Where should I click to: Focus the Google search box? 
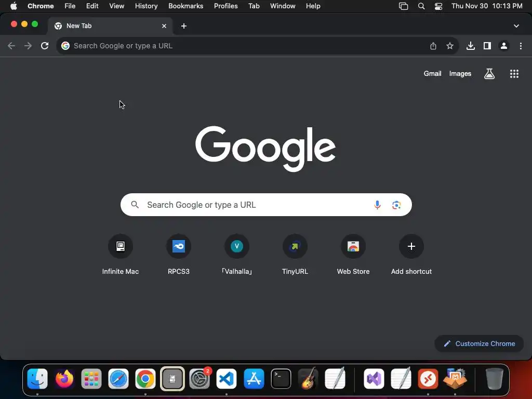pyautogui.click(x=266, y=205)
